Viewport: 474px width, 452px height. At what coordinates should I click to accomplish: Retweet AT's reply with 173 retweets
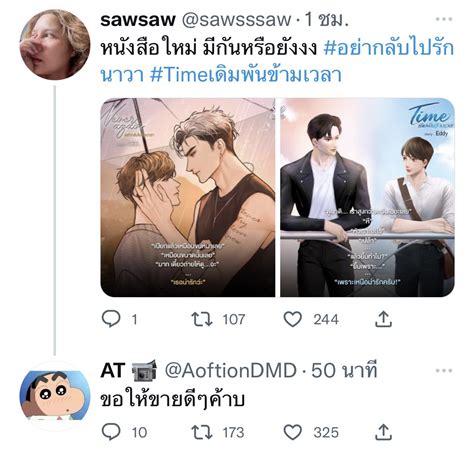click(202, 432)
